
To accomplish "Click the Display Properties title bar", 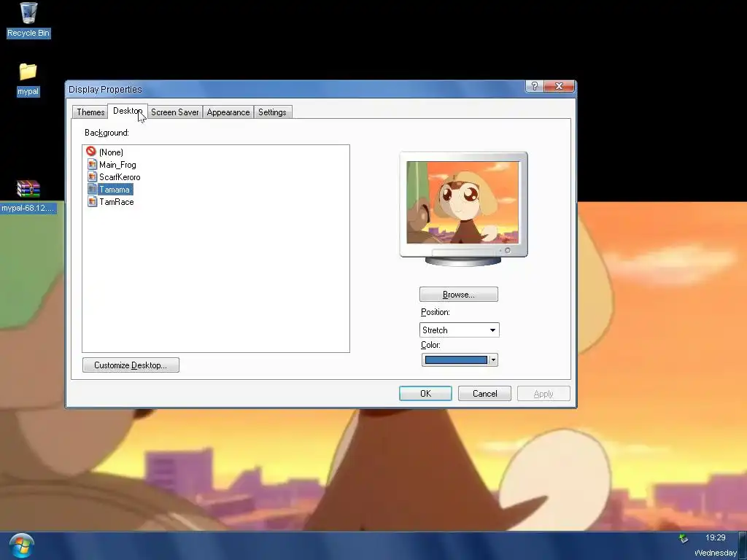I will coord(295,89).
